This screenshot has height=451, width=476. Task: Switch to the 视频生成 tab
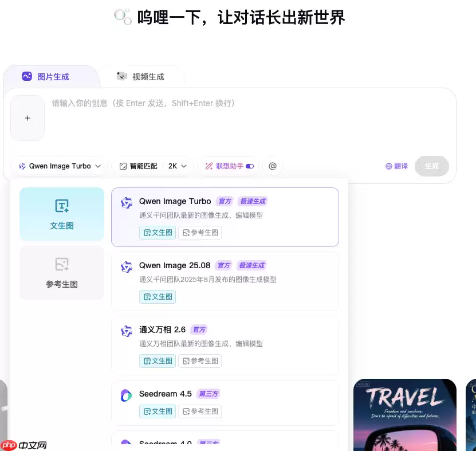[141, 76]
